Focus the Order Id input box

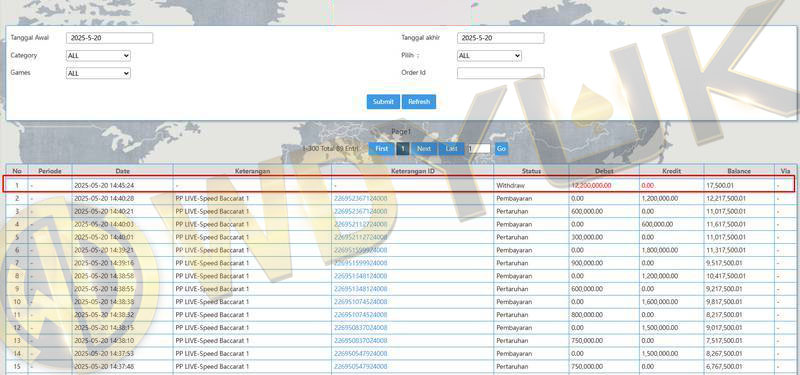pos(501,73)
